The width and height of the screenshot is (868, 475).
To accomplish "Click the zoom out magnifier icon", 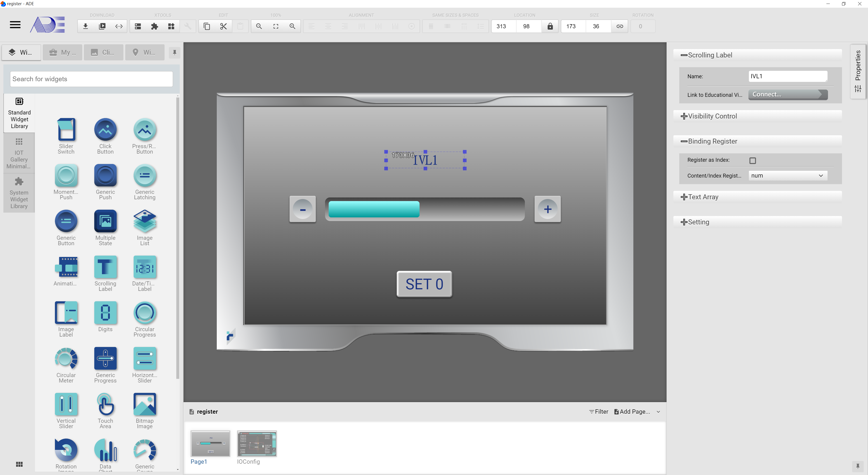I will click(259, 26).
